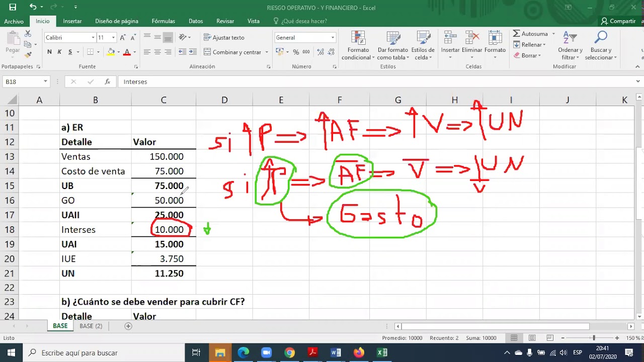The image size is (644, 362).
Task: Align text left
Action: (x=147, y=52)
